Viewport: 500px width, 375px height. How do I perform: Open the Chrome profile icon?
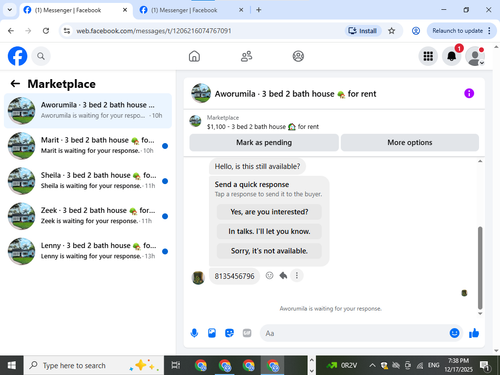[x=416, y=31]
